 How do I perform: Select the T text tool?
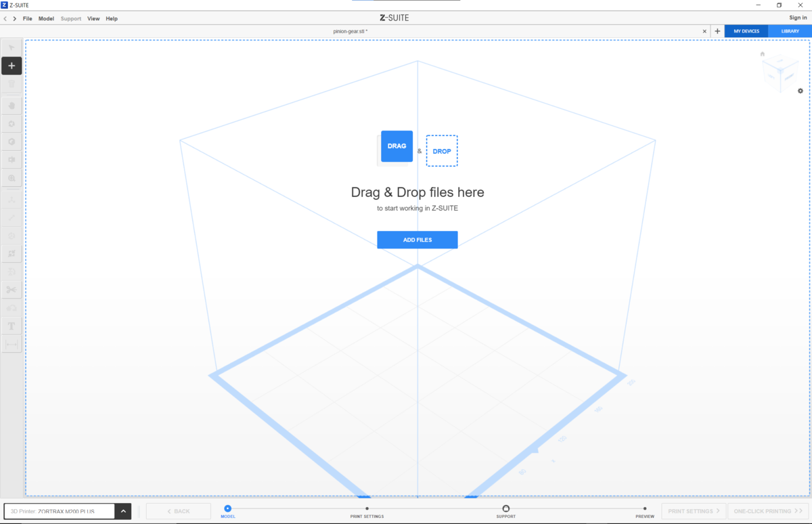pyautogui.click(x=12, y=326)
